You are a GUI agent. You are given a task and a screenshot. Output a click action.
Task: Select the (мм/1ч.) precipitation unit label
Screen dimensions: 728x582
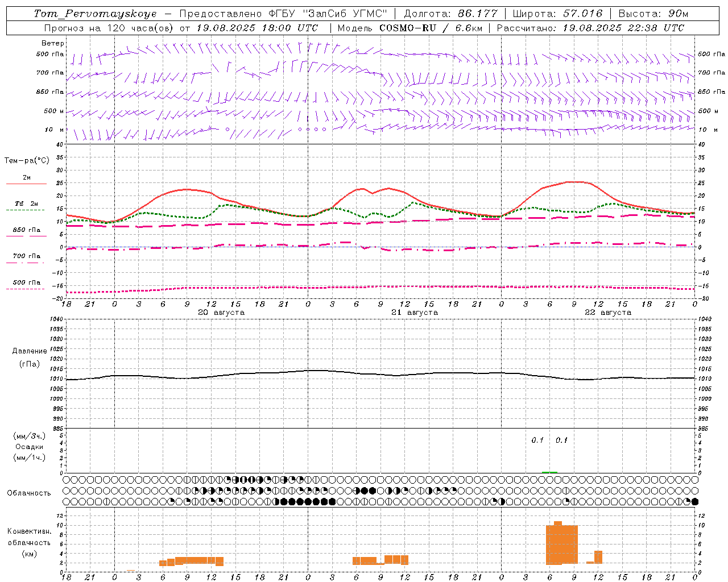point(29,458)
